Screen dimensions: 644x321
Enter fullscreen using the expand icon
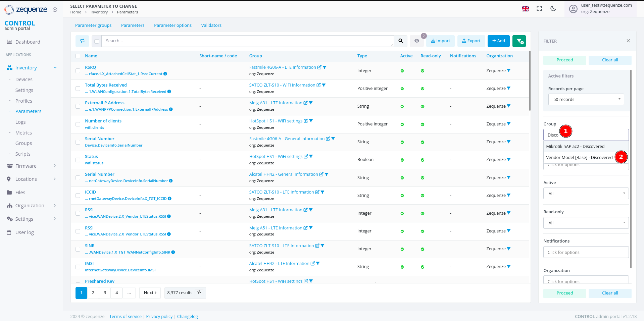coord(539,9)
